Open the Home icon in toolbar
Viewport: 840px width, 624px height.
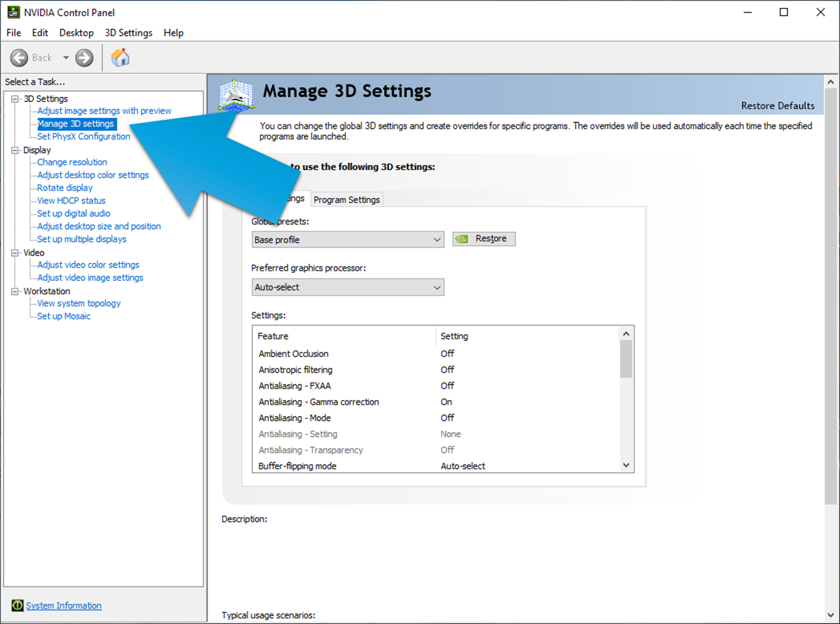click(120, 57)
